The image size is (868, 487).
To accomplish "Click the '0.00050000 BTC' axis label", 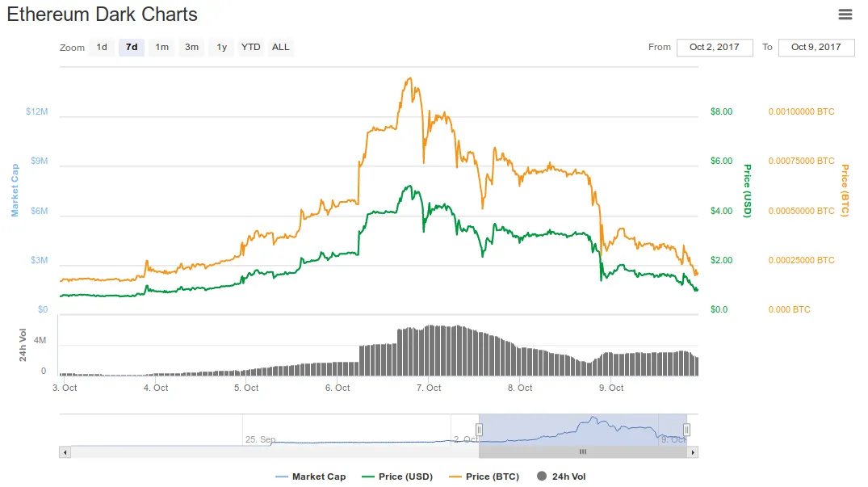I will [801, 211].
